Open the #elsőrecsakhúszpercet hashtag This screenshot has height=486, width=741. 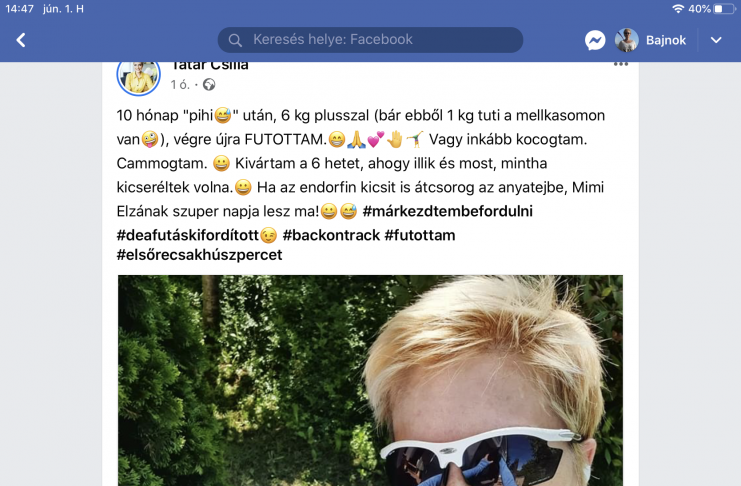199,255
